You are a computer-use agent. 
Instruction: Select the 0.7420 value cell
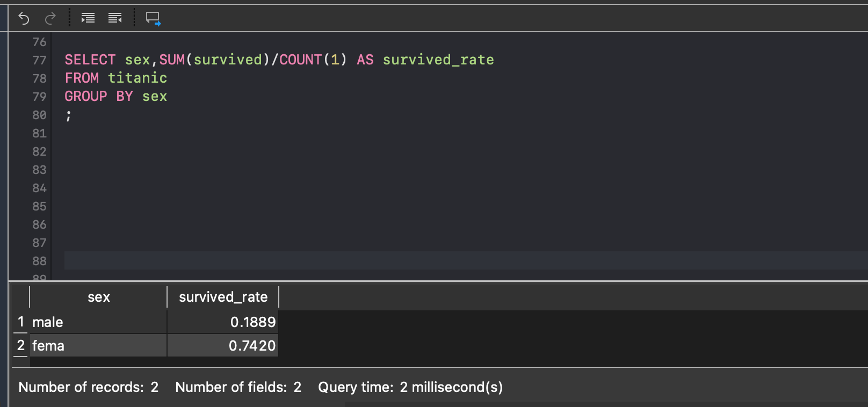pyautogui.click(x=223, y=346)
